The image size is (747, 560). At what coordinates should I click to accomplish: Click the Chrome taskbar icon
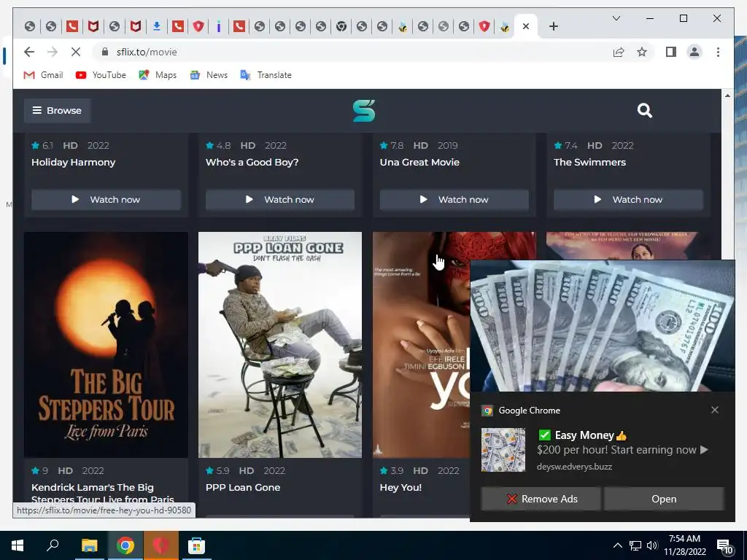pyautogui.click(x=125, y=545)
